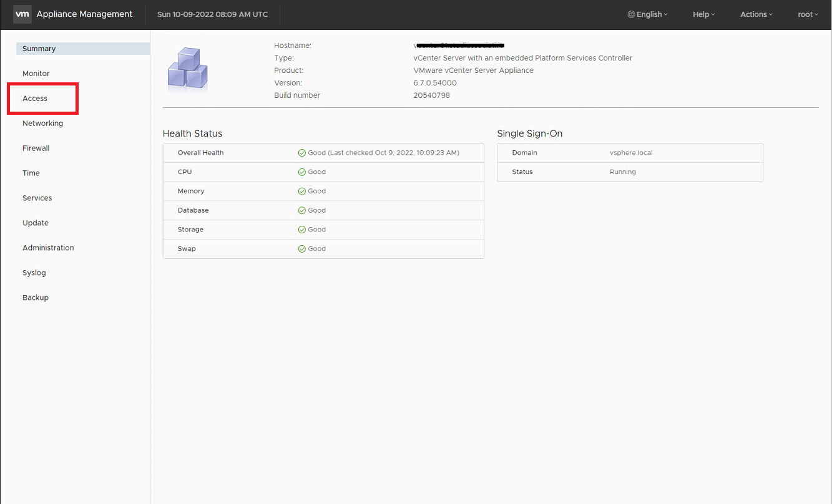The image size is (832, 504).
Task: Open Syslog configuration
Action: tap(34, 273)
